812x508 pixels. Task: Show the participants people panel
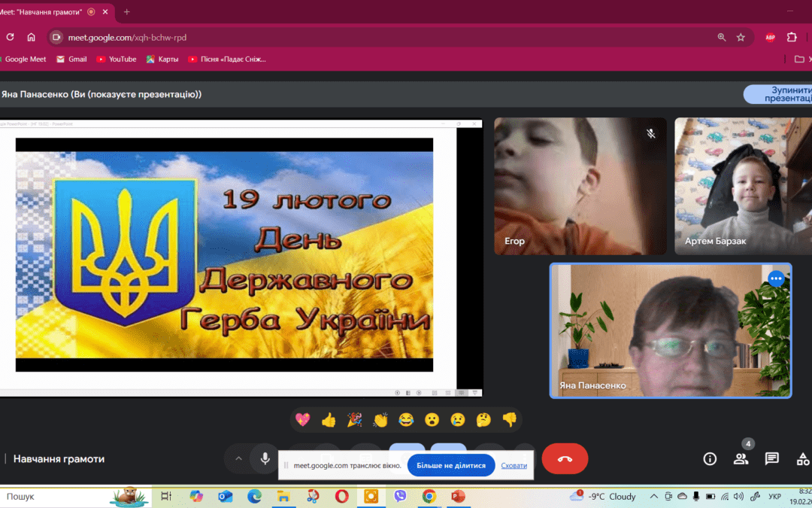tap(741, 459)
